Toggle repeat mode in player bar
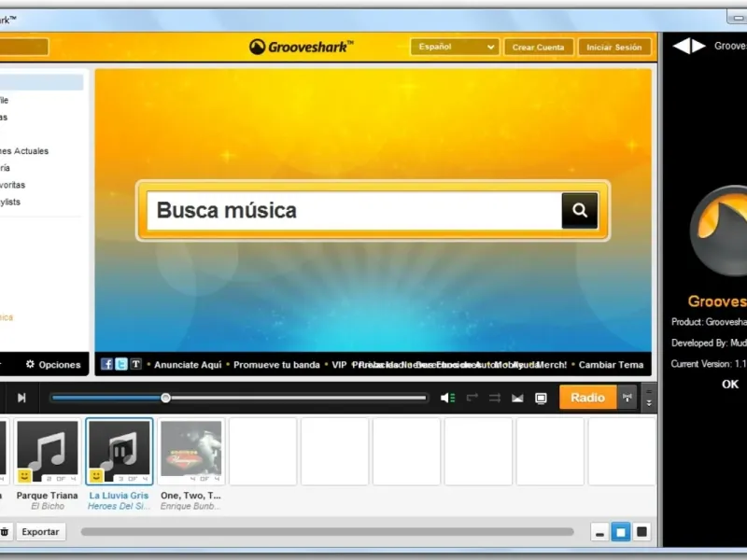The width and height of the screenshot is (747, 560). (472, 398)
